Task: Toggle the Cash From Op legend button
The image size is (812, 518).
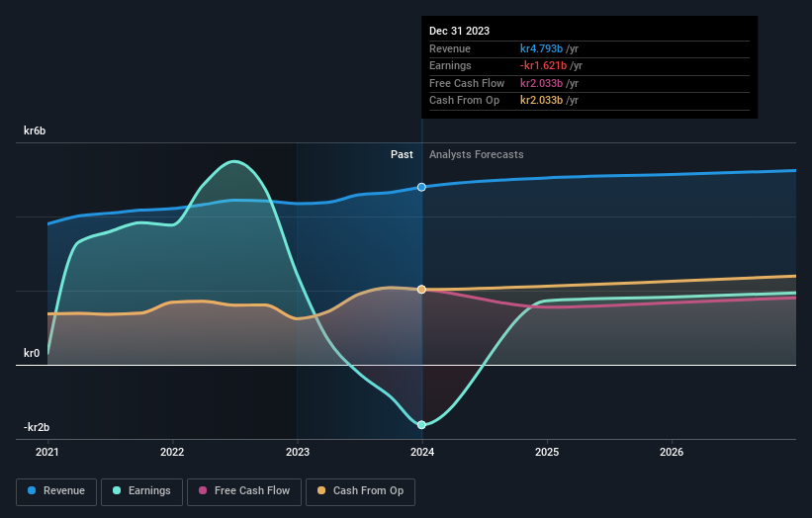Action: (360, 491)
